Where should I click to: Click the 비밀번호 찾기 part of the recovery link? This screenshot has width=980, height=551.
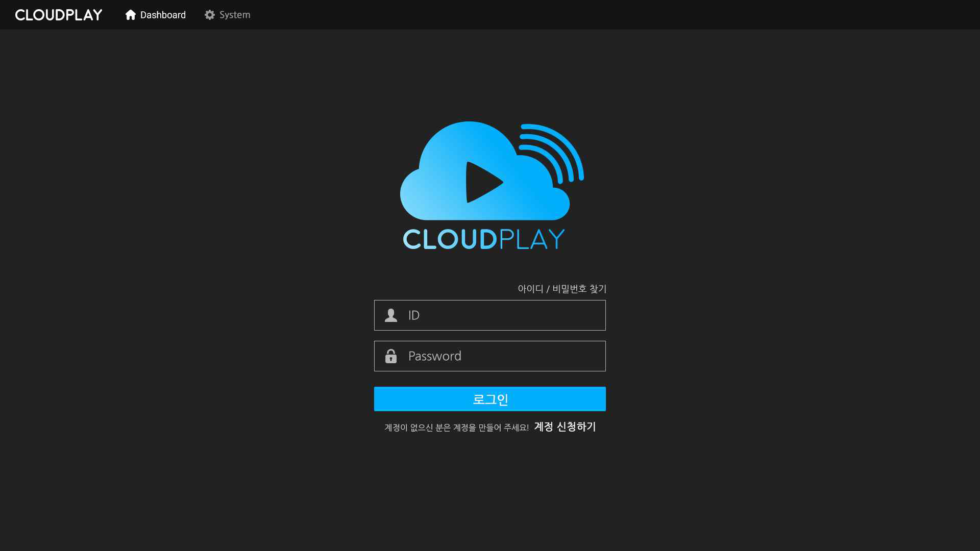tap(579, 289)
